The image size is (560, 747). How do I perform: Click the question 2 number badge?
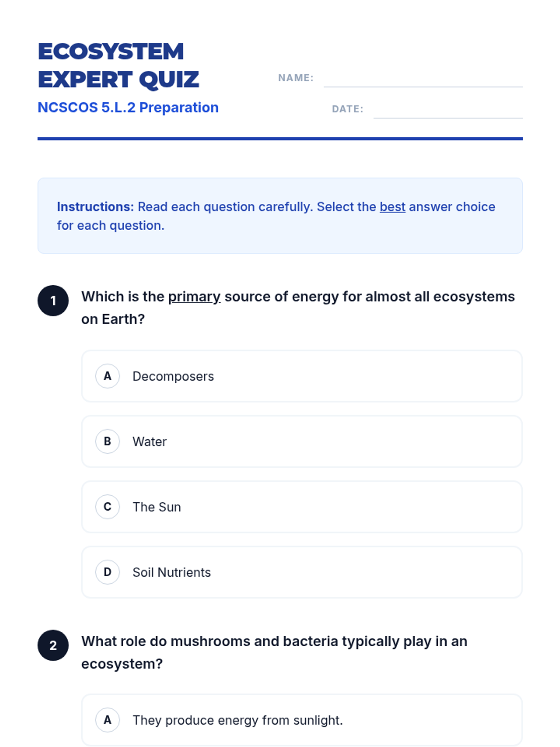coord(53,645)
